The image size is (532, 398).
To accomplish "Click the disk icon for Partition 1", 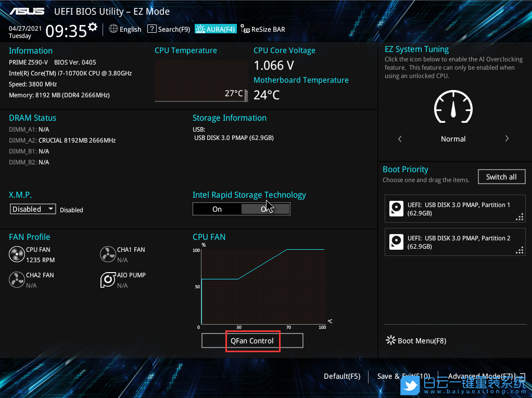I will click(396, 209).
